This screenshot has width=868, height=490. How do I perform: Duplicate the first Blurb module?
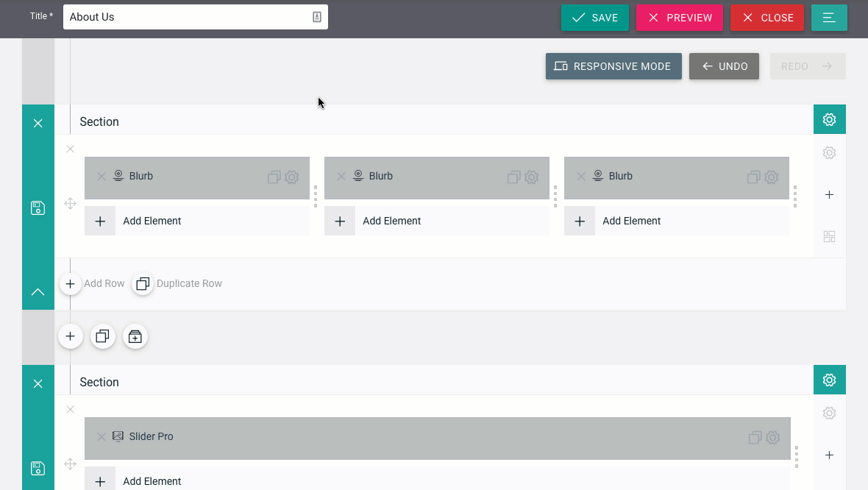(274, 177)
